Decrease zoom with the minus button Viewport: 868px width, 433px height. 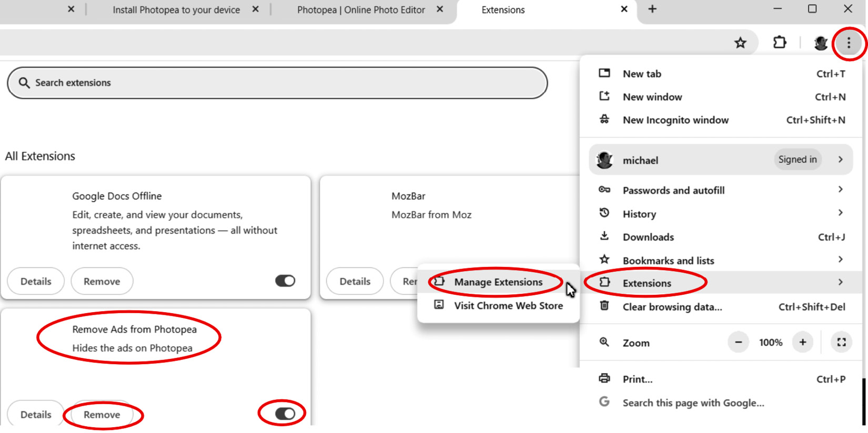click(738, 342)
